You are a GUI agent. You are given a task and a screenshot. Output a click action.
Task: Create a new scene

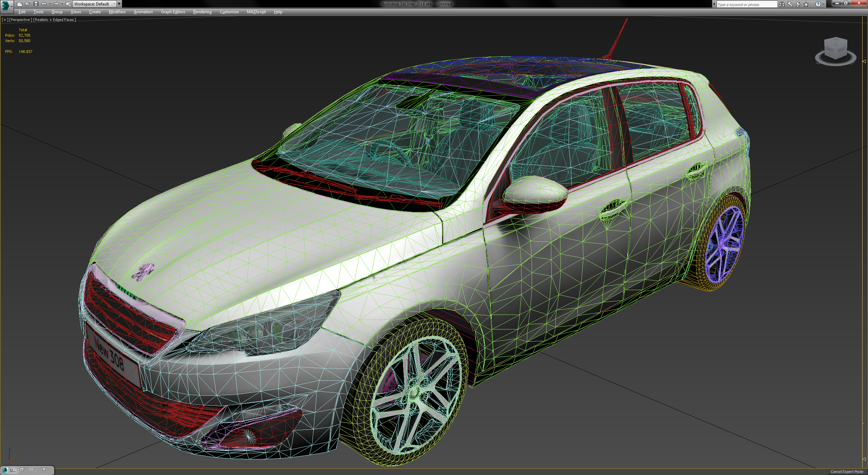click(20, 4)
